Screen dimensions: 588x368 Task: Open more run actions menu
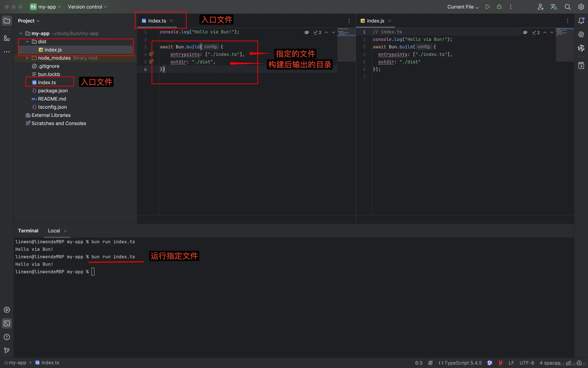[510, 7]
